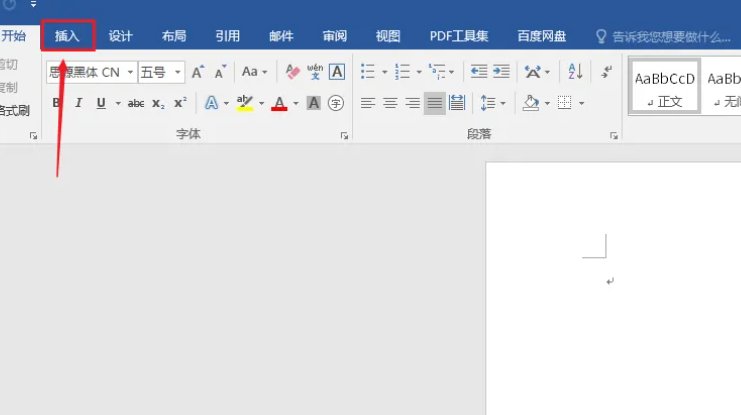Toggle strikethrough (abc) formatting
This screenshot has width=741, height=415.
[x=136, y=103]
